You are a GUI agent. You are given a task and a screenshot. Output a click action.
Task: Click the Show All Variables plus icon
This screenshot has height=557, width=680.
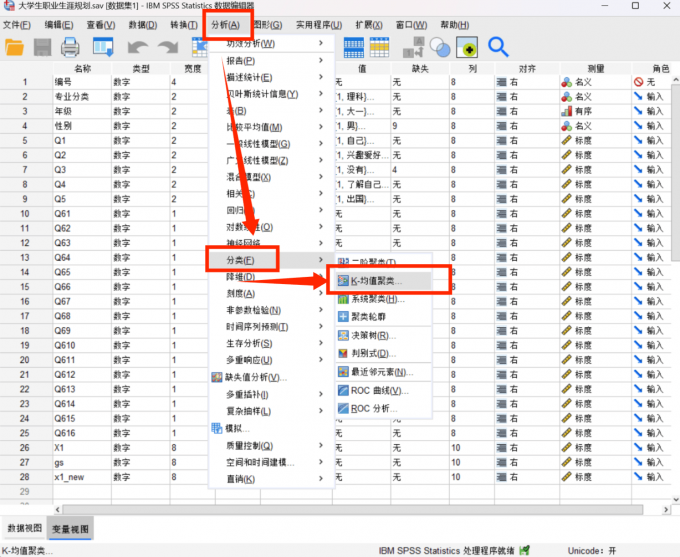tap(467, 47)
